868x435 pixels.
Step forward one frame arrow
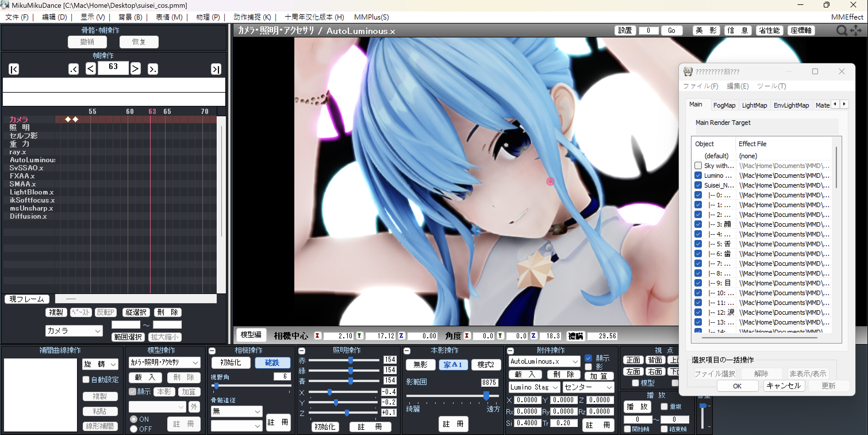click(x=135, y=69)
